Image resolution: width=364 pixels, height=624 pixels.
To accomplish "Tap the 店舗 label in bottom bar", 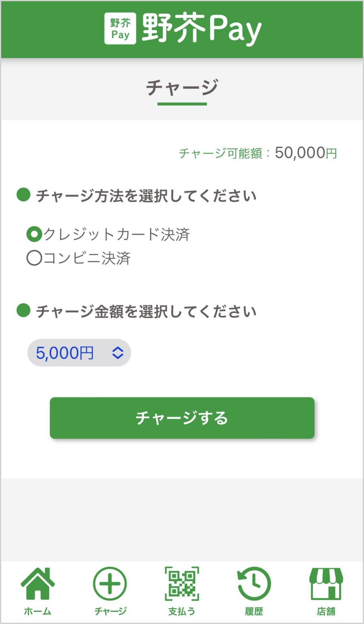I will [x=326, y=611].
